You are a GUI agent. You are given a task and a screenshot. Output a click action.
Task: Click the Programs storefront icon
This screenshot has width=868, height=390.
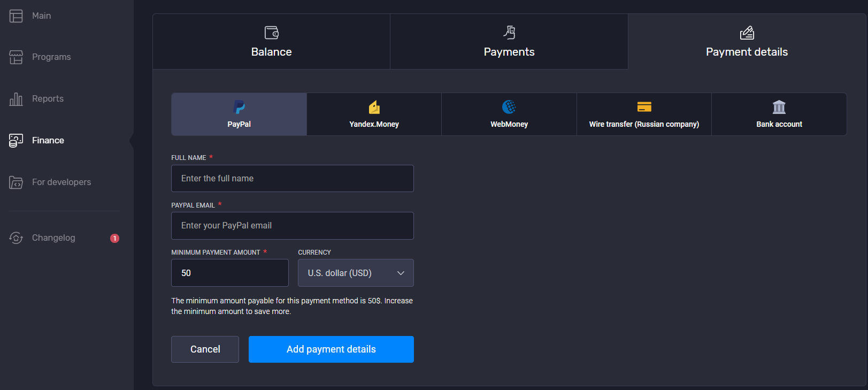coord(16,57)
